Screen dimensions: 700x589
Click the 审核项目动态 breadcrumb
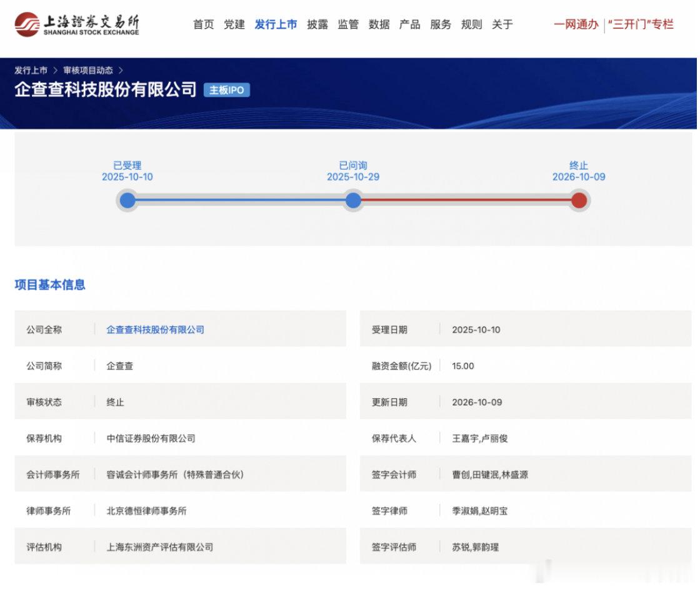88,70
